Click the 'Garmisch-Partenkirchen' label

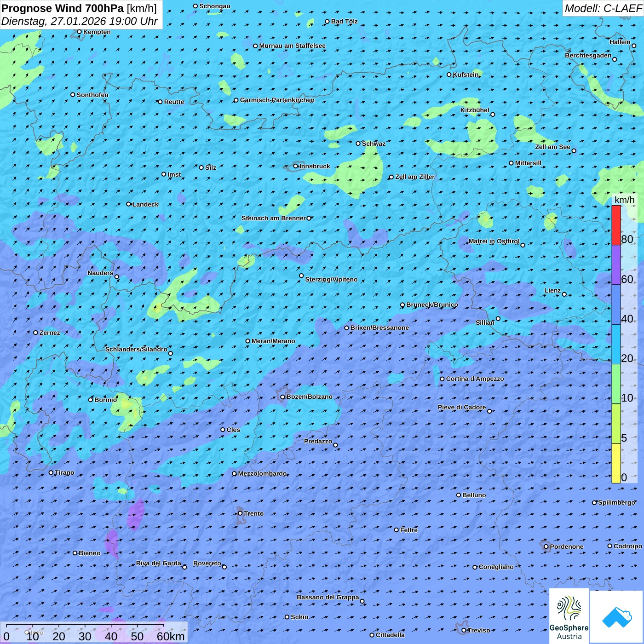coord(277,100)
